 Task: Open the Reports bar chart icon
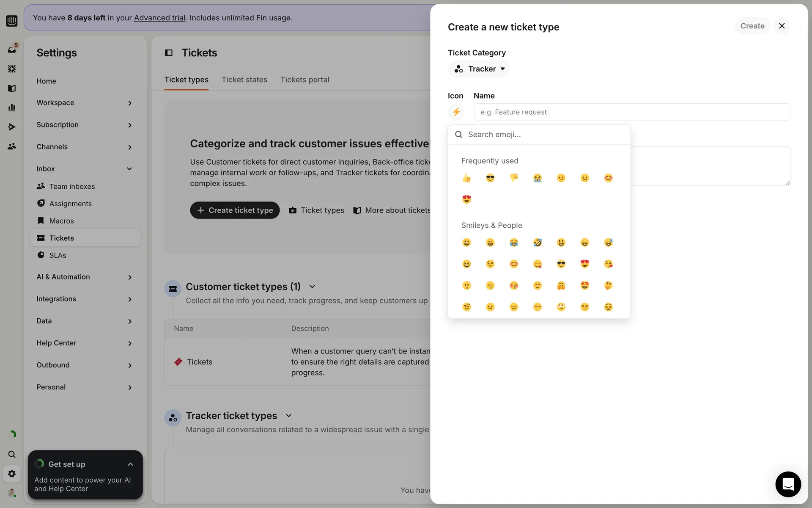pos(12,108)
